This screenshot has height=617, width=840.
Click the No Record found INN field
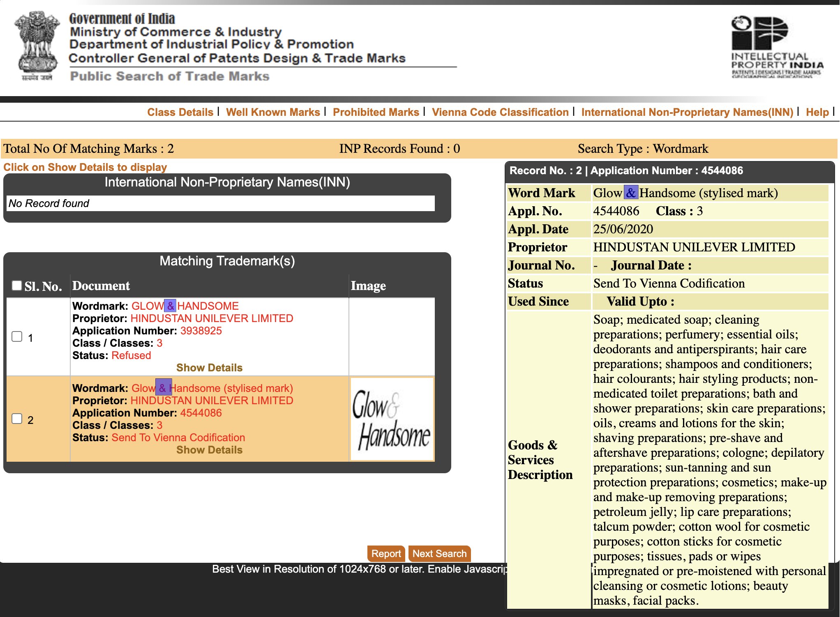[221, 203]
